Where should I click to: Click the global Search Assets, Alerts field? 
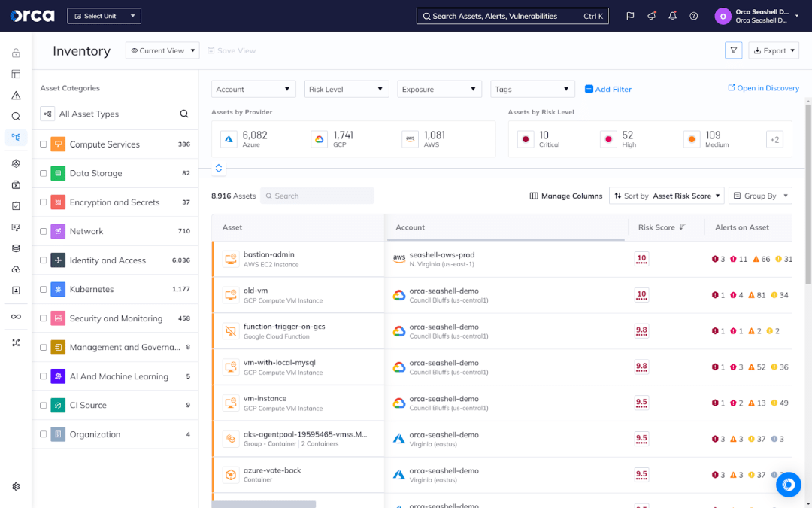click(513, 16)
